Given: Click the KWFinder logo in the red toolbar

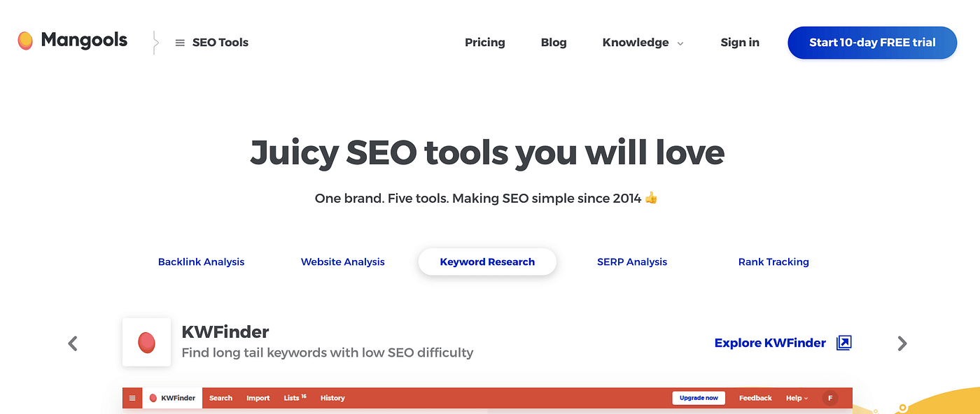Looking at the screenshot, I should pos(172,398).
